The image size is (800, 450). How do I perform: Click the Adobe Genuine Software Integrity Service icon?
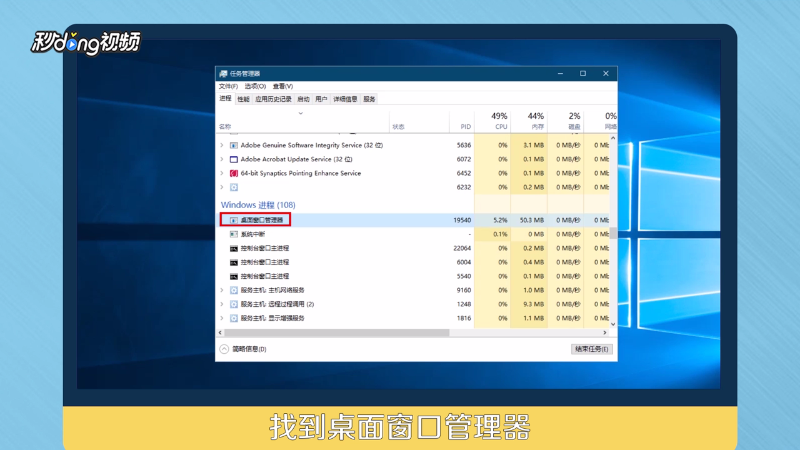(234, 145)
